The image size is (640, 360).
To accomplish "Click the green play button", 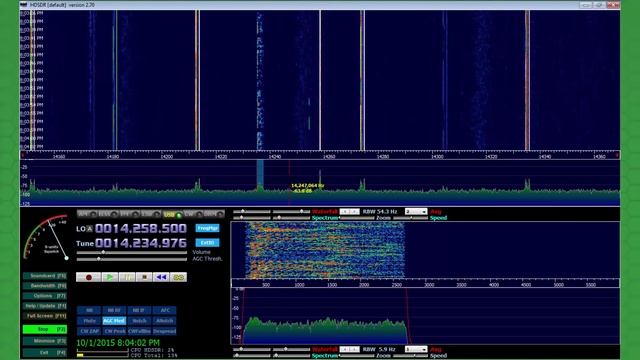I will point(109,277).
